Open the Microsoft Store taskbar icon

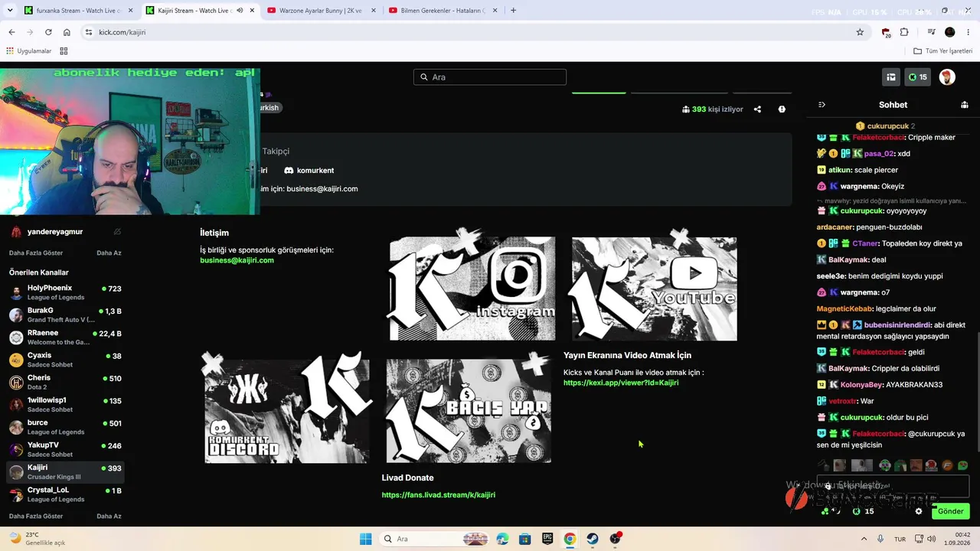coord(524,539)
